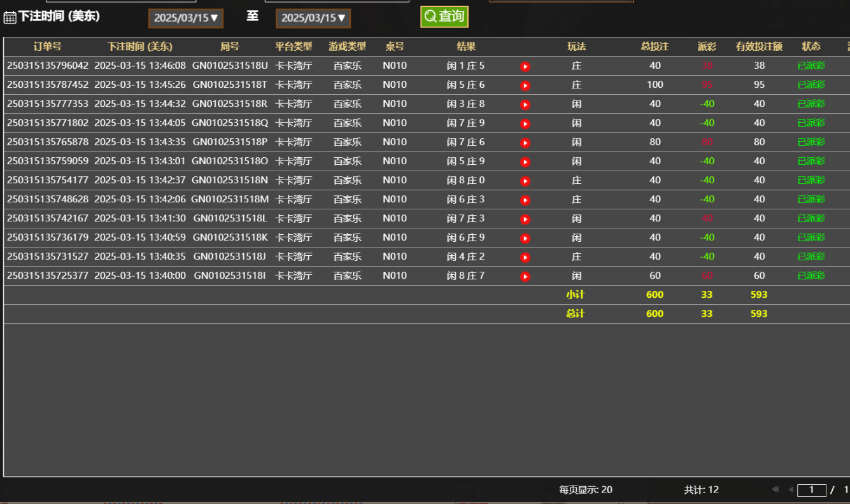Viewport: 850px width, 504px height.
Task: Select order number 250315135796042
Action: [48, 66]
